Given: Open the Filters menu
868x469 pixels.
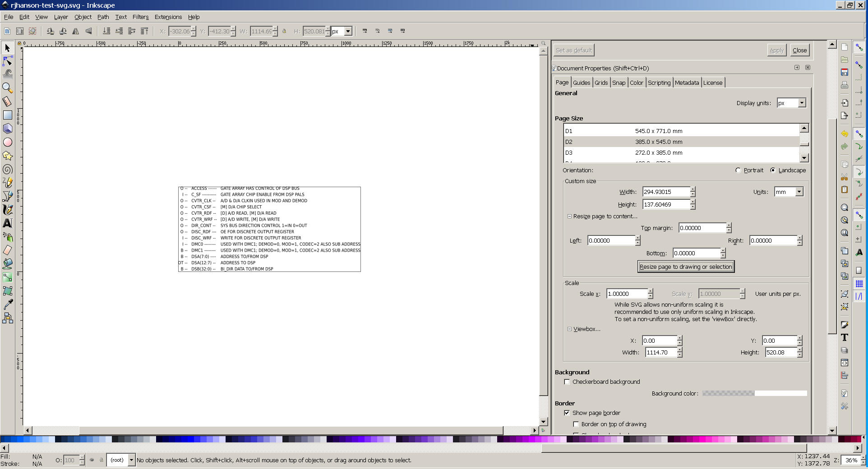Looking at the screenshot, I should pos(140,17).
